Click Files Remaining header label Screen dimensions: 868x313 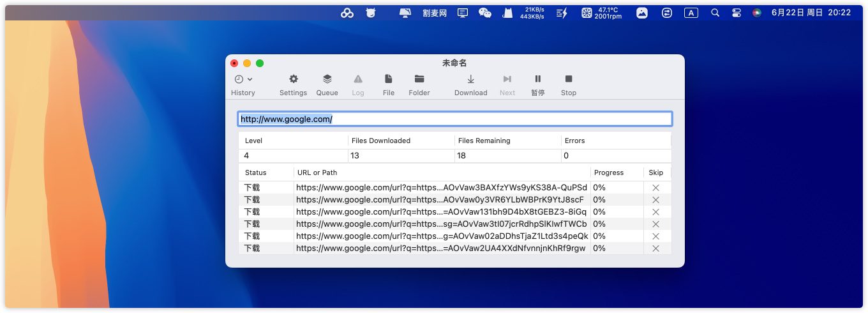[484, 141]
